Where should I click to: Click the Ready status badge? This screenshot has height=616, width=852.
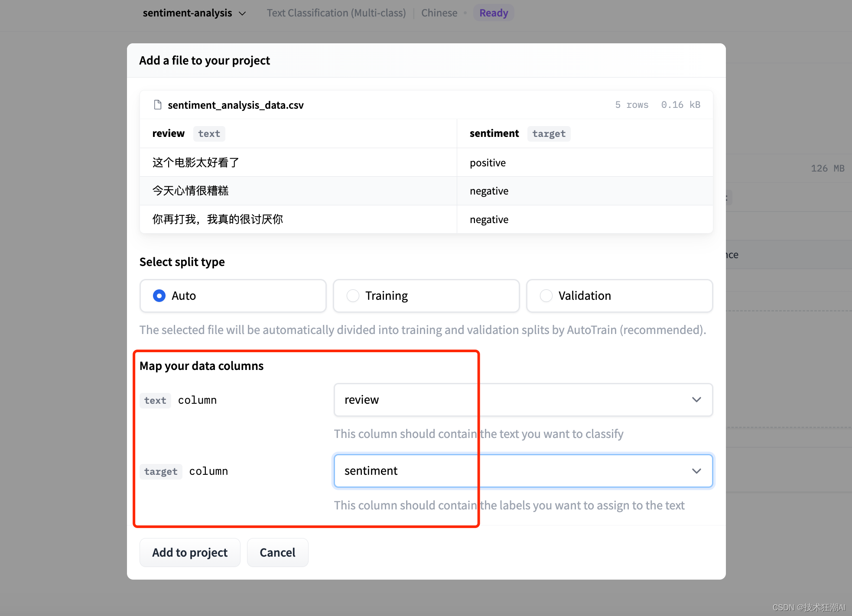(493, 13)
